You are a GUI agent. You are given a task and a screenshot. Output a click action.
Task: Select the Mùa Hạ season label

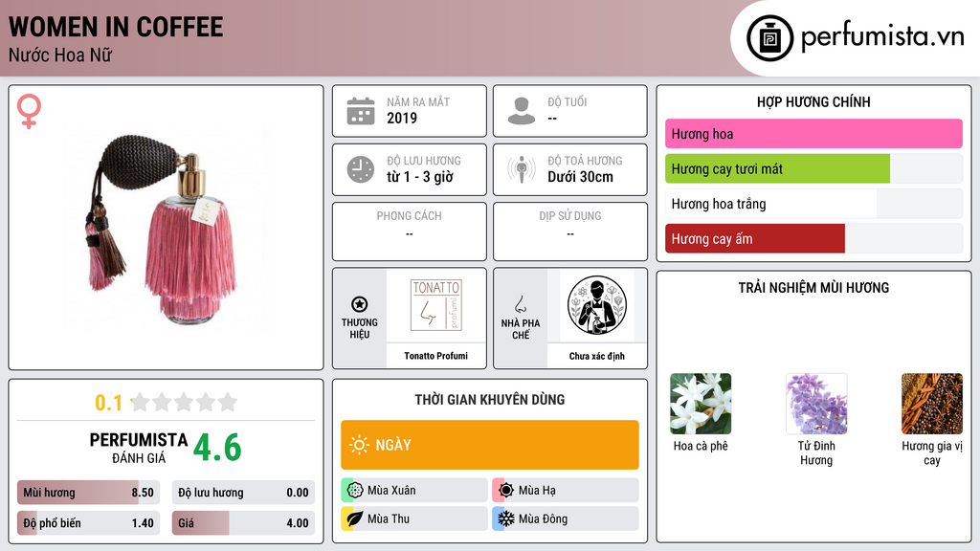[x=537, y=491]
